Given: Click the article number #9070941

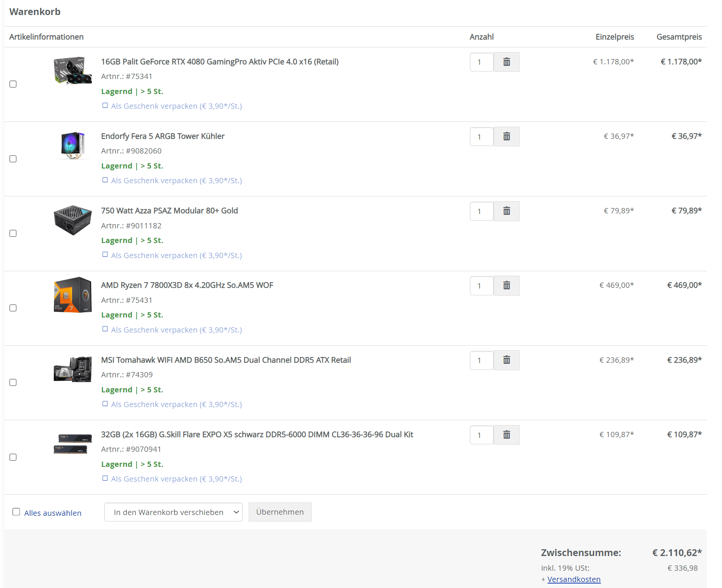Looking at the screenshot, I should [144, 449].
